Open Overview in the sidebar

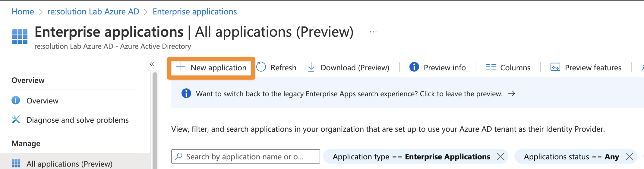(x=42, y=101)
